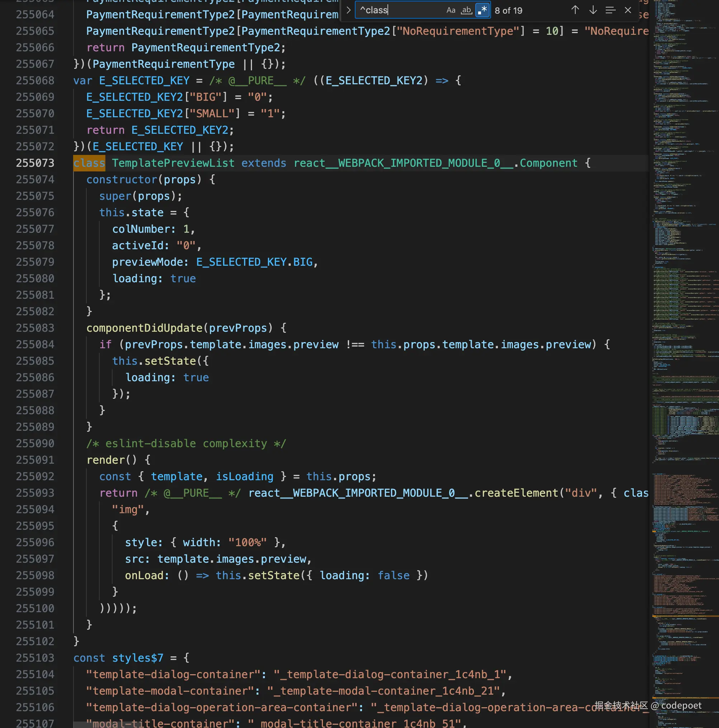Image resolution: width=719 pixels, height=728 pixels.
Task: Click the TemplatePreviewList class name
Action: (x=173, y=163)
